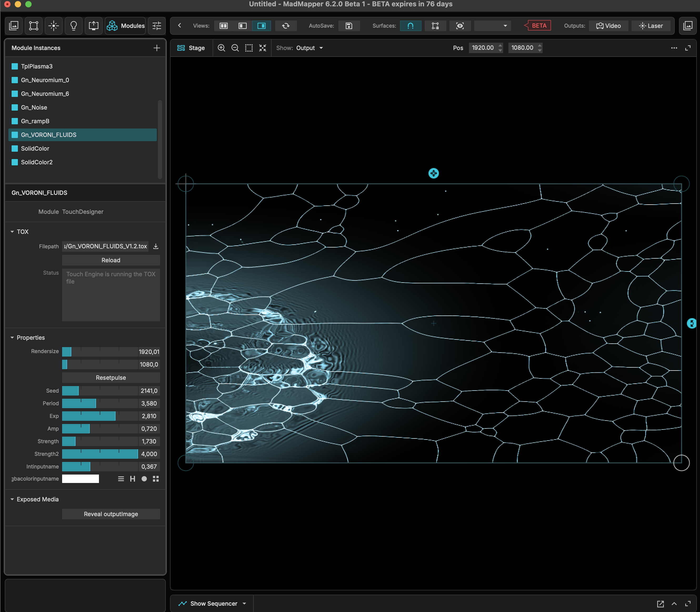Click the sync refresh views icon

[286, 26]
